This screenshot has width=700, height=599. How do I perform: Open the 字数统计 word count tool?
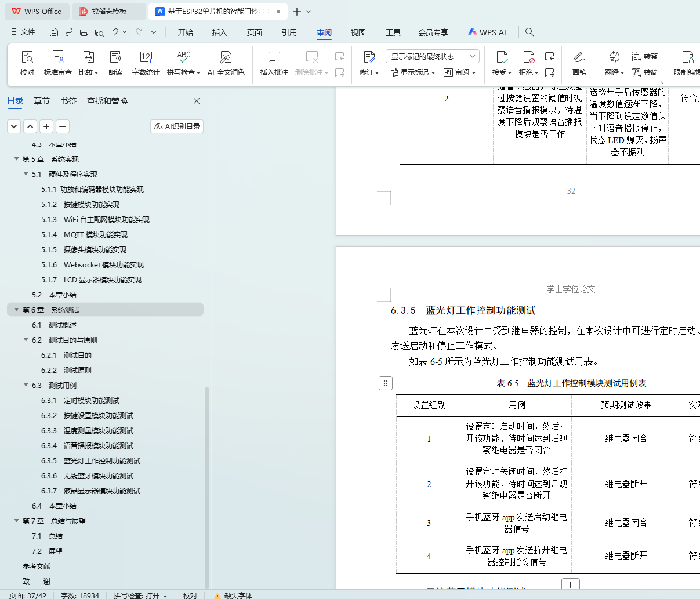pos(146,63)
